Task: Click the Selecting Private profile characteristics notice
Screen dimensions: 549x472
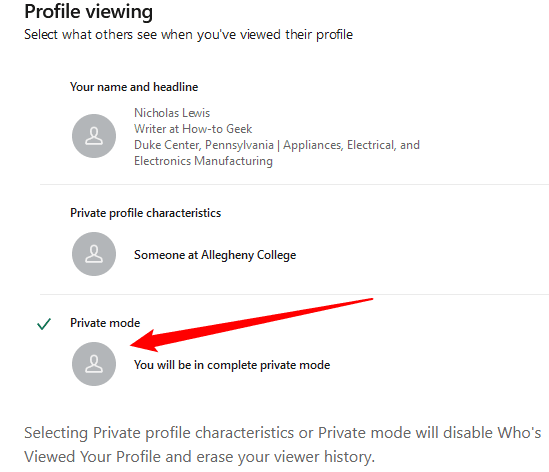Action: click(283, 433)
